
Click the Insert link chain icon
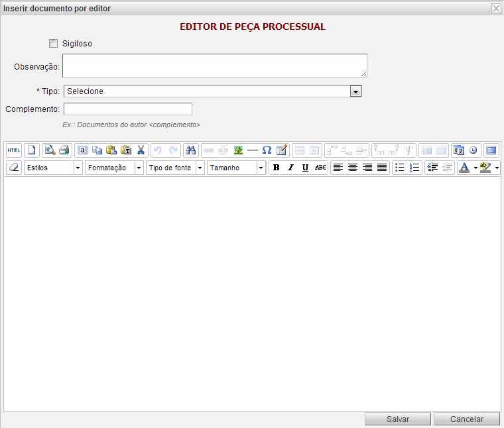pyautogui.click(x=209, y=150)
